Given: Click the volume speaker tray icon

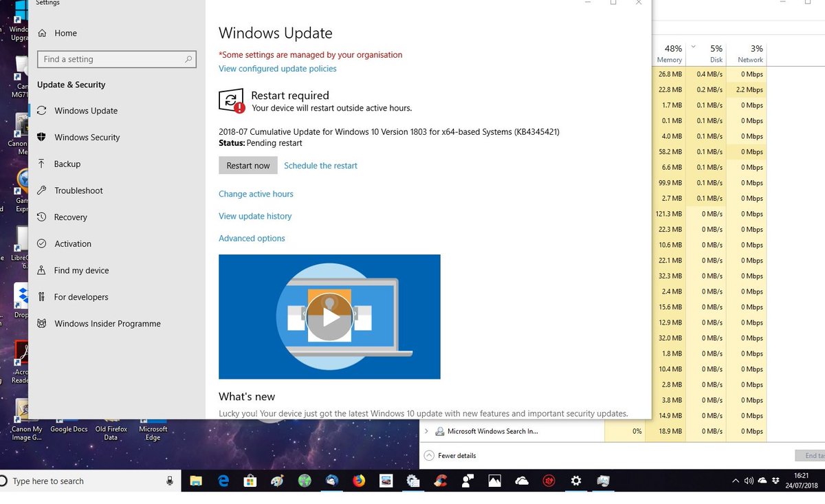Looking at the screenshot, I should [x=749, y=481].
